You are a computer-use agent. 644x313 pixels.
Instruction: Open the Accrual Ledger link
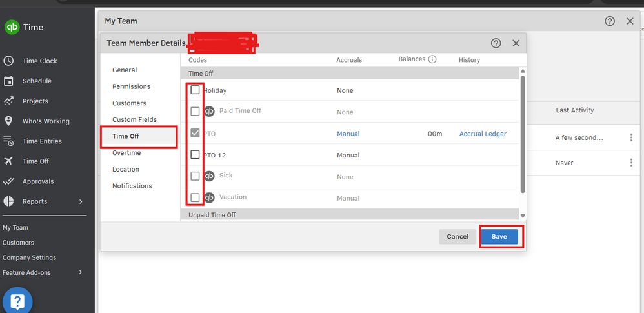(483, 134)
